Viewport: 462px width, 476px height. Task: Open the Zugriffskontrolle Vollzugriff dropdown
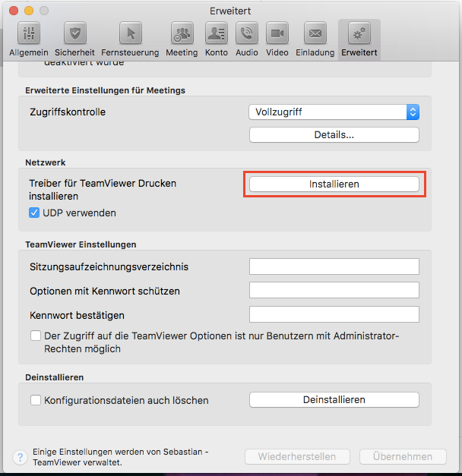(x=334, y=112)
